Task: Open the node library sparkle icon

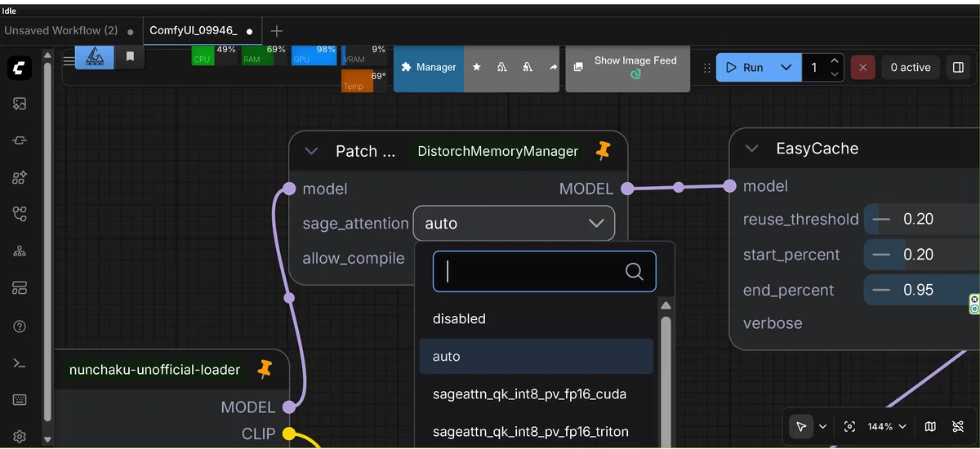Action: pos(20,177)
